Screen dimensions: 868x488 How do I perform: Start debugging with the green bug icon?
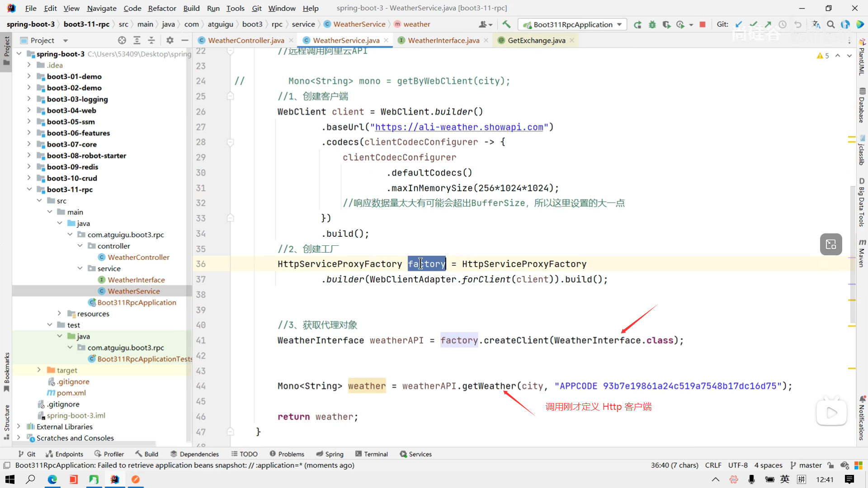652,24
